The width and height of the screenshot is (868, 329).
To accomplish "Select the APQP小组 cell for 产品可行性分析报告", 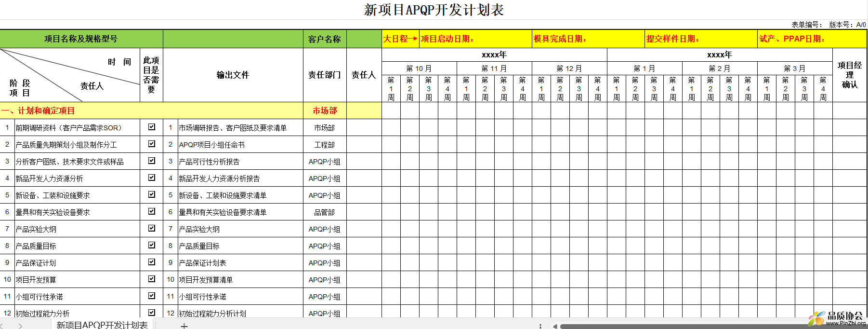I will coord(325,162).
